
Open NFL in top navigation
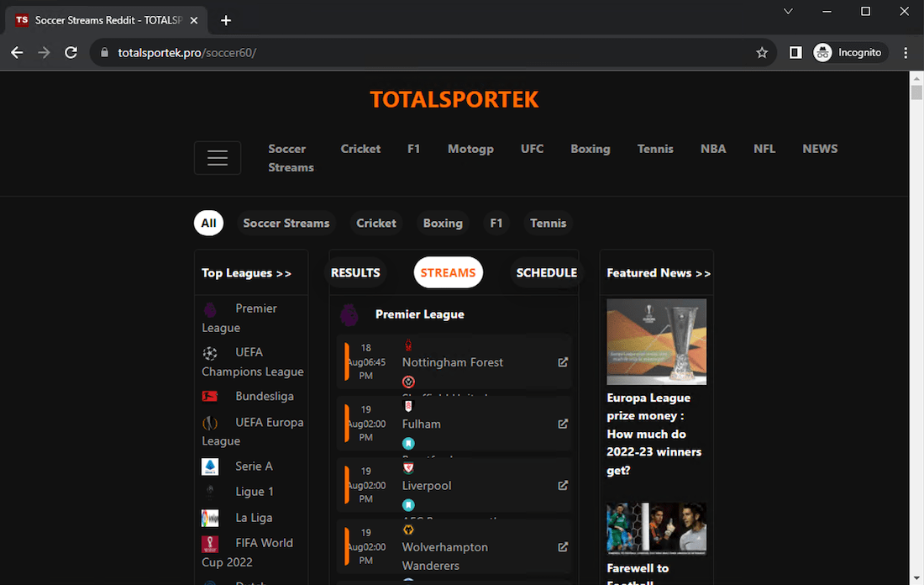click(x=764, y=149)
